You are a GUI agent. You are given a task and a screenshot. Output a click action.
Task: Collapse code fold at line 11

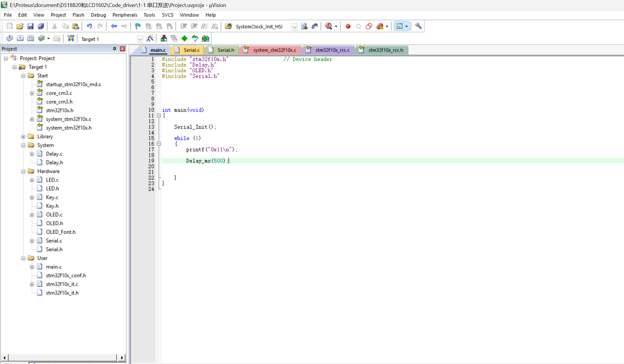coord(159,116)
